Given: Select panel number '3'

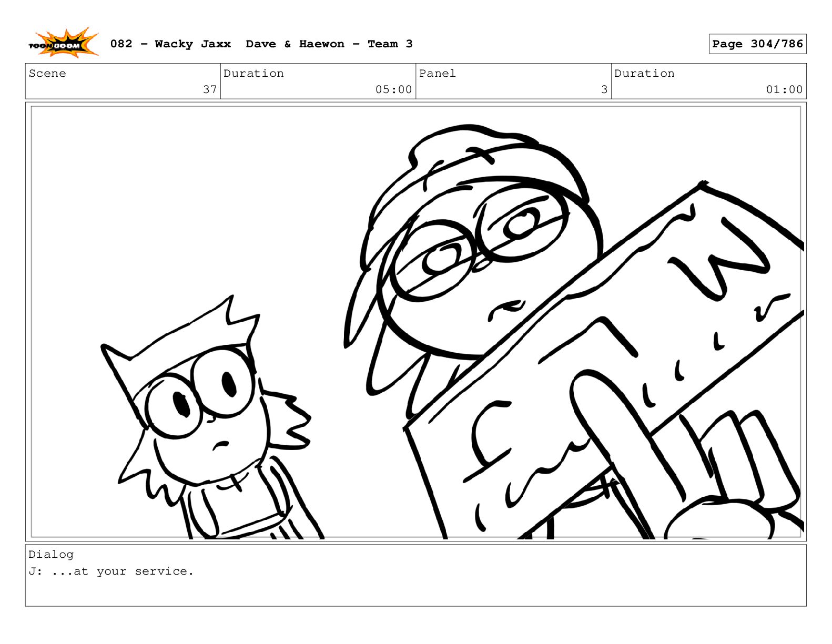Looking at the screenshot, I should point(604,89).
